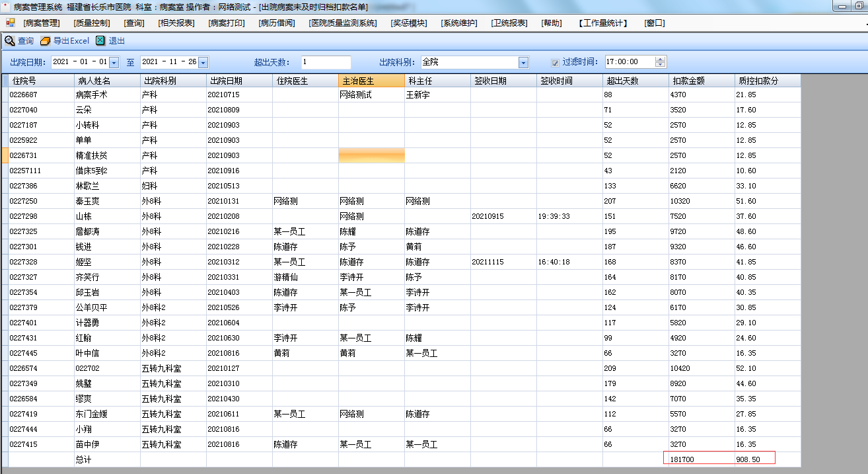The image size is (868, 474).
Task: Click 签收时间 cell 16:40:18
Action: click(554, 262)
